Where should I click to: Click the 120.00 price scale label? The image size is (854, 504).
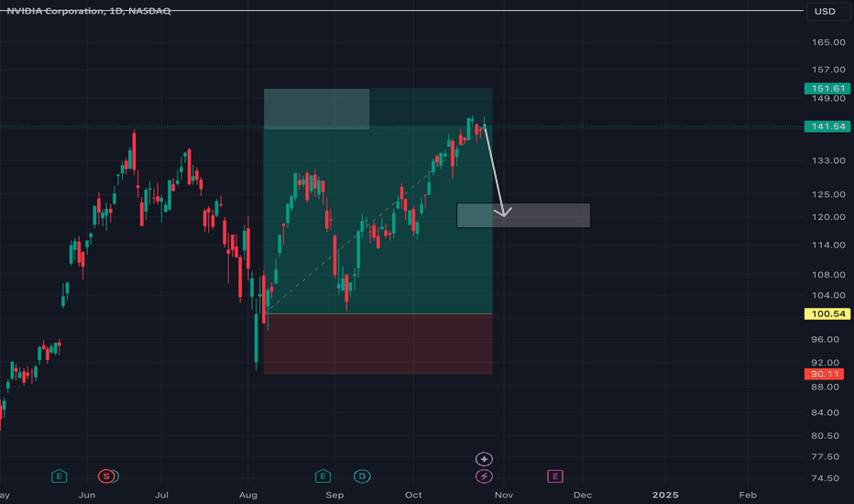[x=827, y=217]
